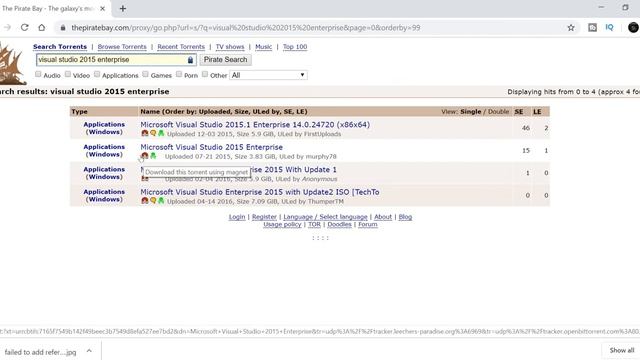
Task: Go to the browser home page icon
Action: (42, 27)
